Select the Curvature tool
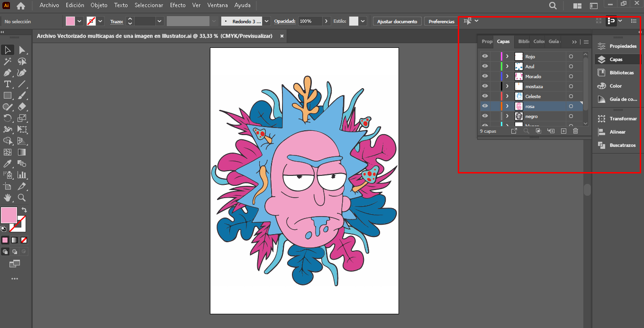The width and height of the screenshot is (644, 328). click(x=22, y=73)
